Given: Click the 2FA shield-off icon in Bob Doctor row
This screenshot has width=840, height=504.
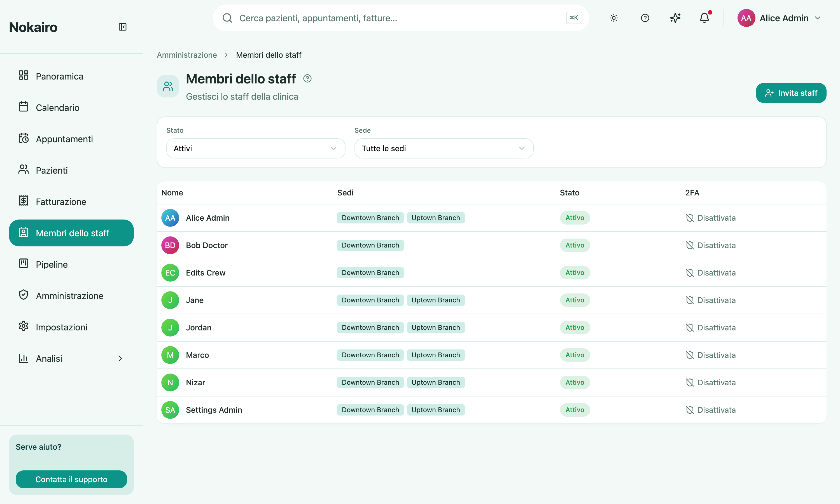Looking at the screenshot, I should (690, 245).
